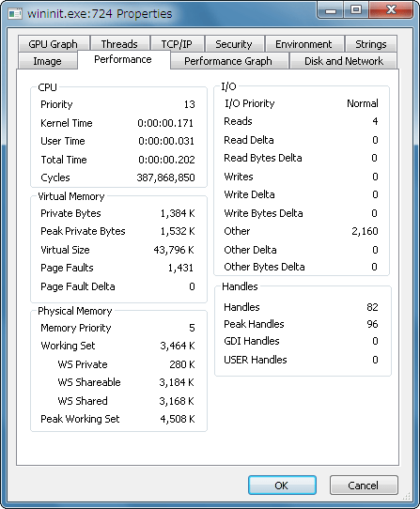Minimize the Properties window
The width and height of the screenshot is (420, 509).
pyautogui.click(x=331, y=10)
